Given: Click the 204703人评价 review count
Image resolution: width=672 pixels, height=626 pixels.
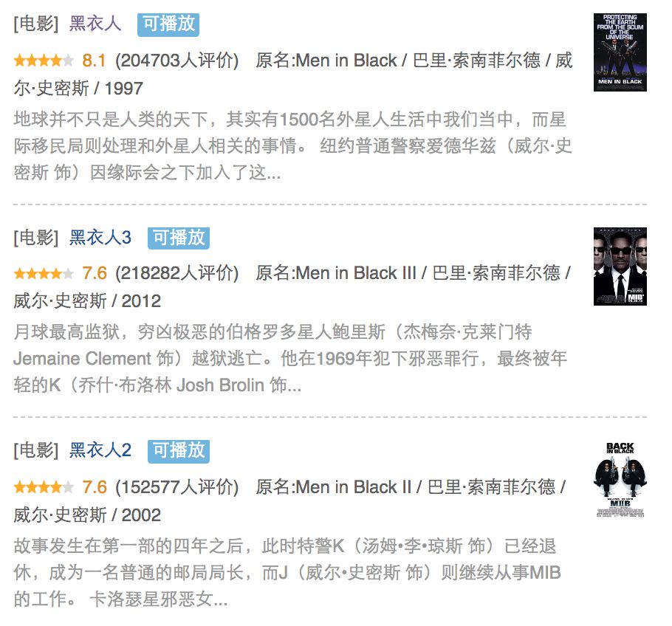Looking at the screenshot, I should click(176, 61).
